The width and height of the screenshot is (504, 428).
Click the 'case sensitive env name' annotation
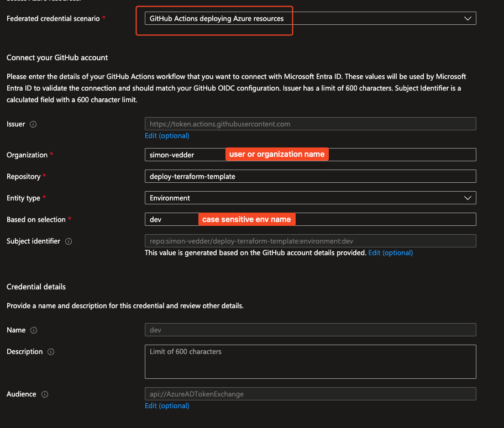246,219
